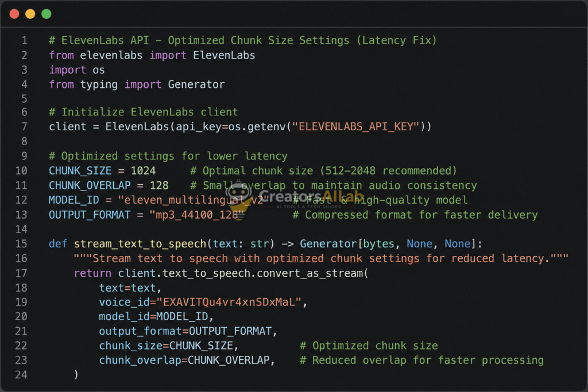
Task: Click 'CHUNK_OVERLAP = 128' assignment
Action: [x=109, y=185]
